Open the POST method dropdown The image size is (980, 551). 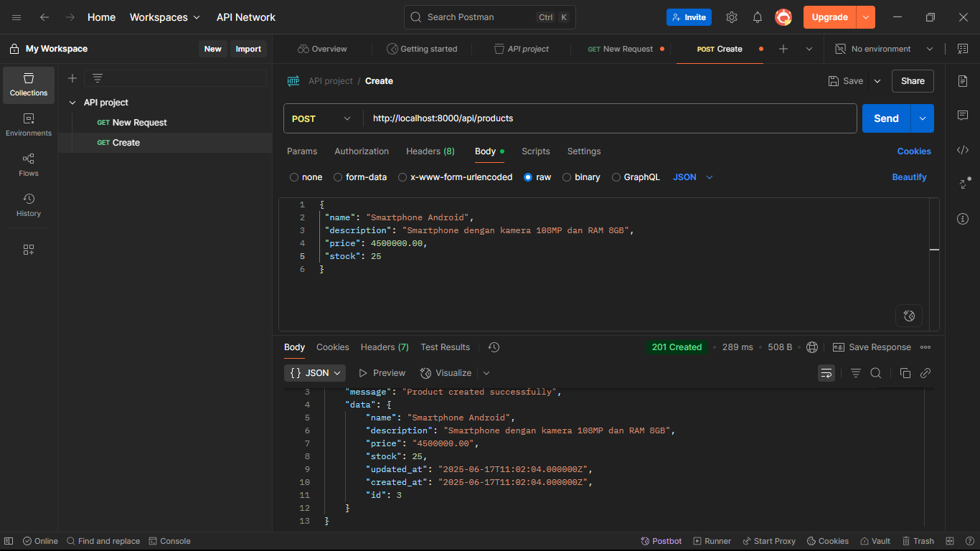pos(322,118)
